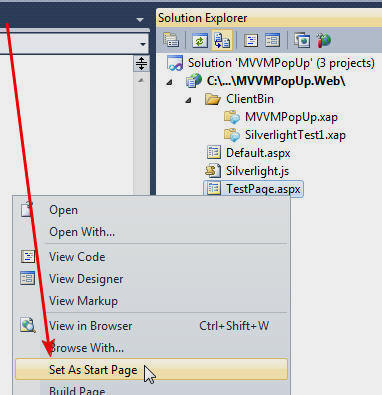Collapse the ClientBin folder
The height and width of the screenshot is (395, 382).
tap(189, 100)
